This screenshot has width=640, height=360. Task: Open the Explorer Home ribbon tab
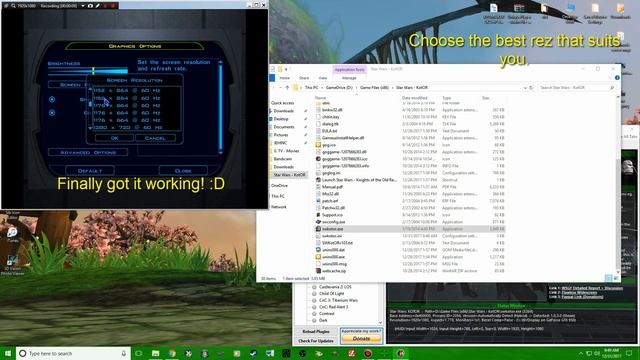[x=284, y=78]
